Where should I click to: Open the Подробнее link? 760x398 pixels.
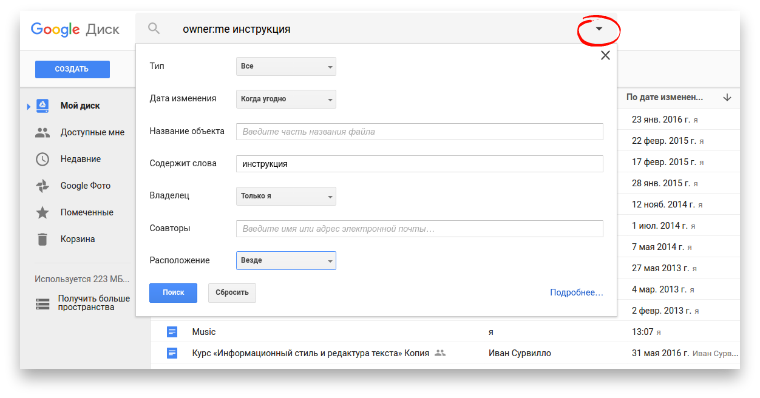pos(576,292)
